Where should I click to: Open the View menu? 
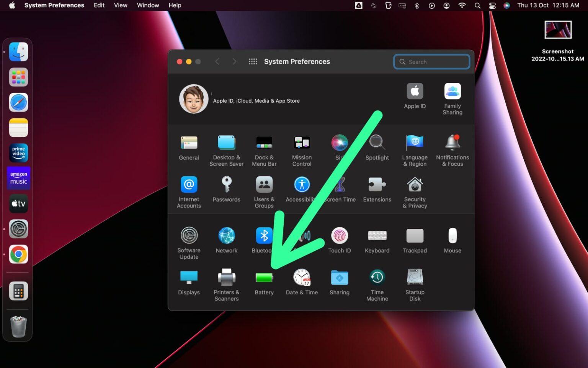click(120, 5)
